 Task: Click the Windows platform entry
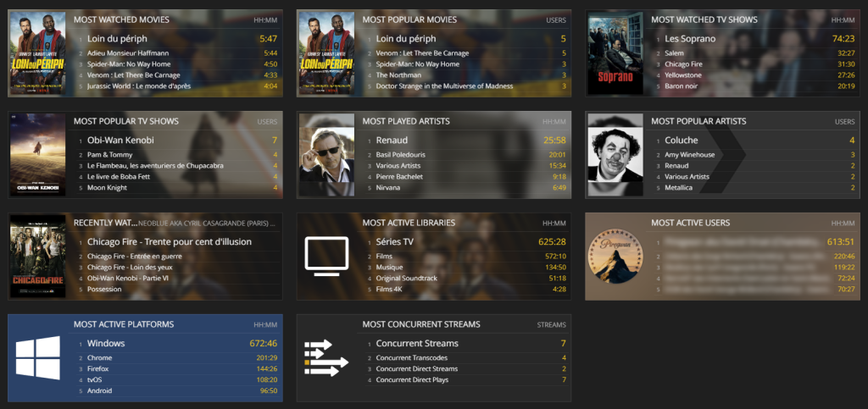pyautogui.click(x=106, y=344)
